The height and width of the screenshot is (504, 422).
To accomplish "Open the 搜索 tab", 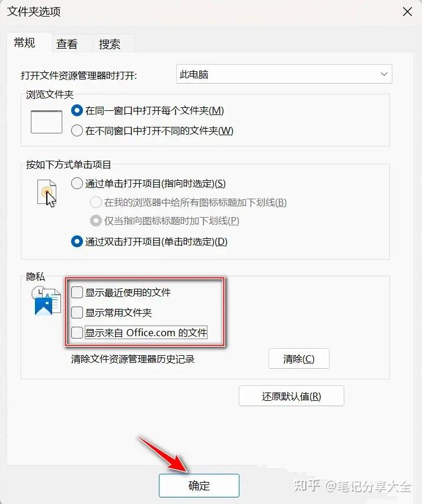I will click(x=110, y=44).
